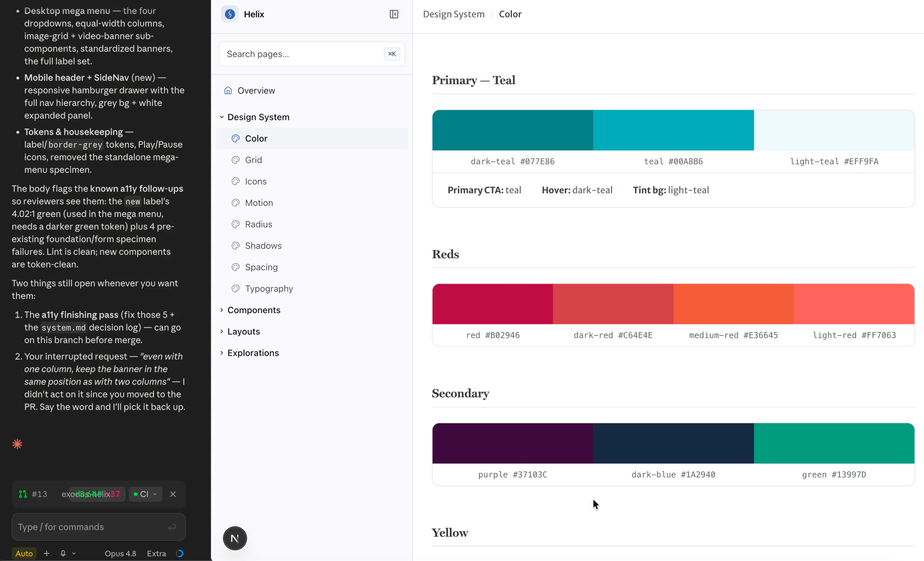Click the green #13997D swatch
The image size is (924, 561).
click(x=834, y=443)
